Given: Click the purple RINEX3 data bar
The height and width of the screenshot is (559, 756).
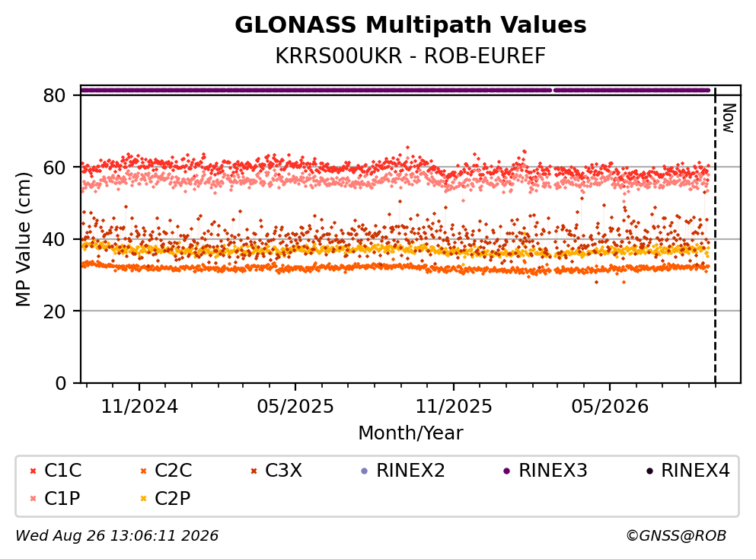Looking at the screenshot, I should 395,90.
